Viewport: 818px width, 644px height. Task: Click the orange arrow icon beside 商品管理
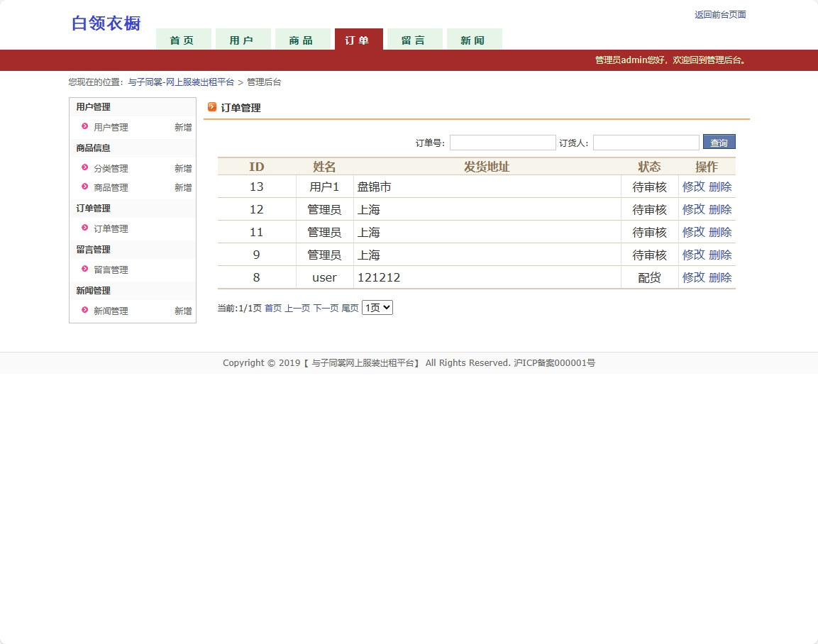(x=84, y=187)
